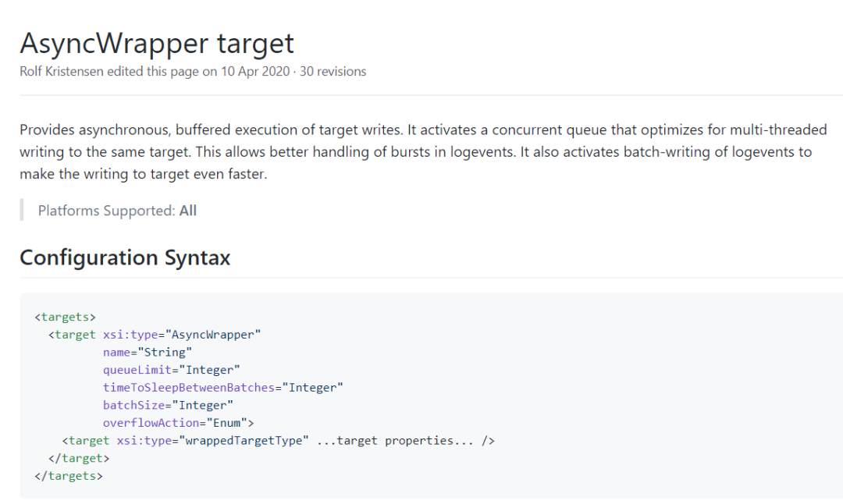Viewport: 843px width, 504px height.
Task: Click the timeToSleepBetweenBatches attribute line
Action: [222, 387]
